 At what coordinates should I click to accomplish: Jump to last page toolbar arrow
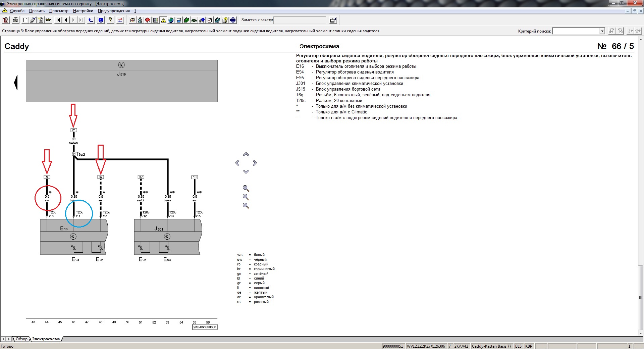coord(81,20)
